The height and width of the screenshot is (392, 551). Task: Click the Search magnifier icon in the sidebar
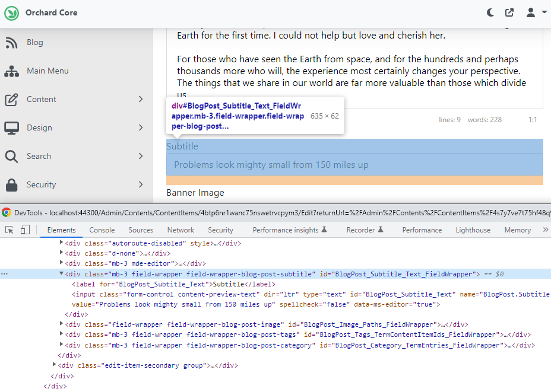point(11,157)
